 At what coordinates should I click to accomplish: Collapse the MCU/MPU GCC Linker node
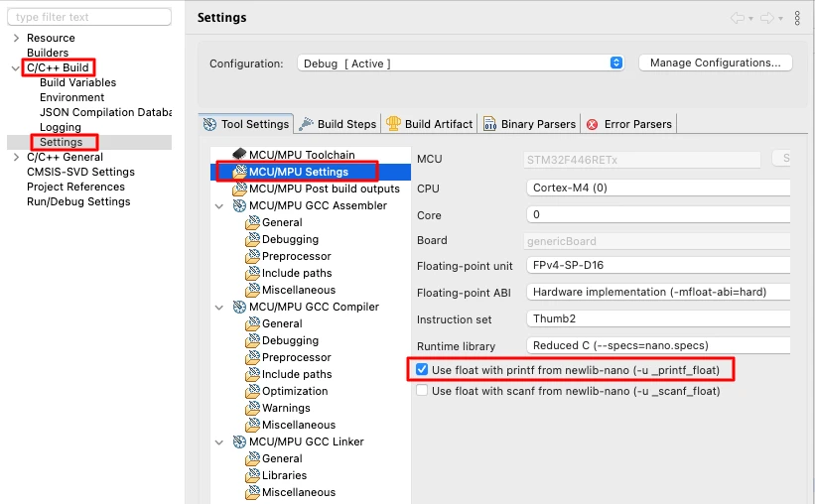coord(219,442)
